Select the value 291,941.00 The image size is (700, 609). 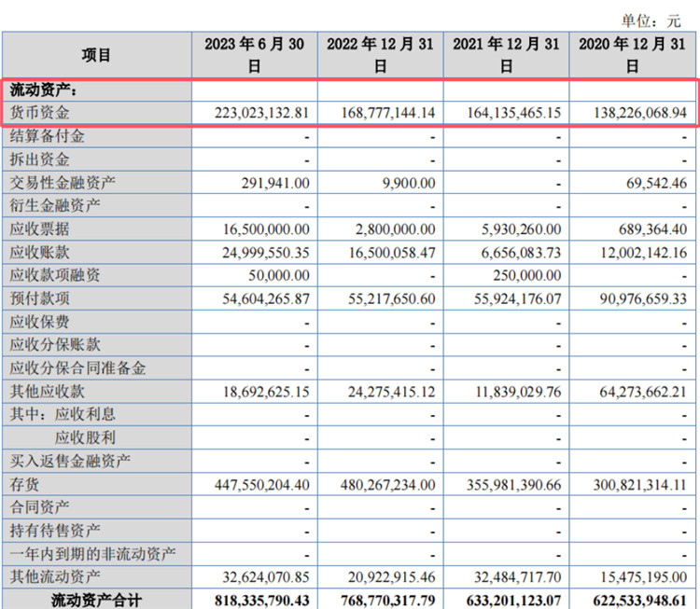click(275, 184)
